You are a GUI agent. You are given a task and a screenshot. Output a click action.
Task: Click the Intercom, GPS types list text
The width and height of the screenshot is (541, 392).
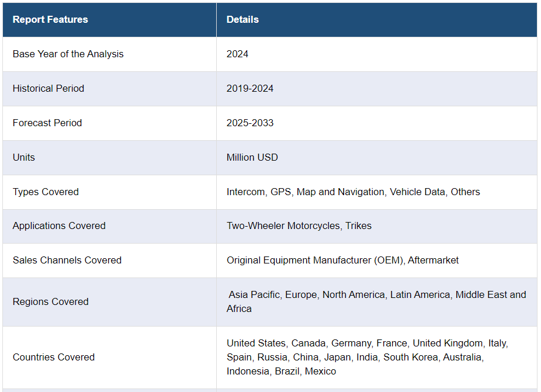tap(353, 192)
